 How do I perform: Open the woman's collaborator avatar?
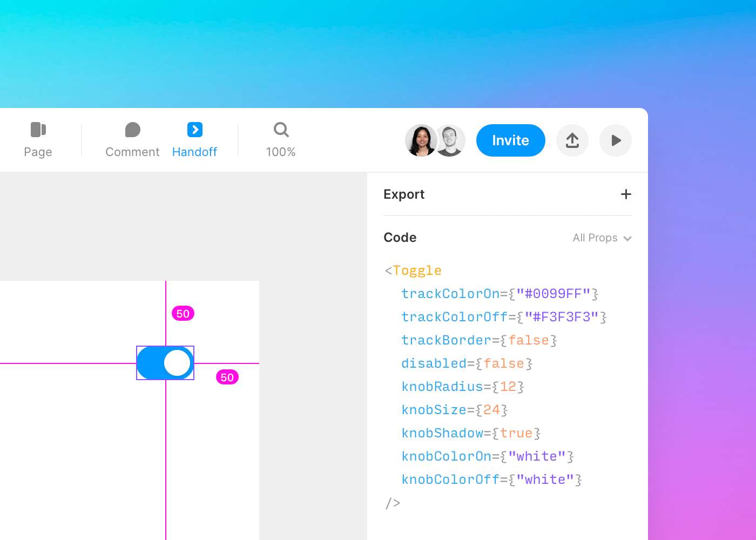point(421,140)
